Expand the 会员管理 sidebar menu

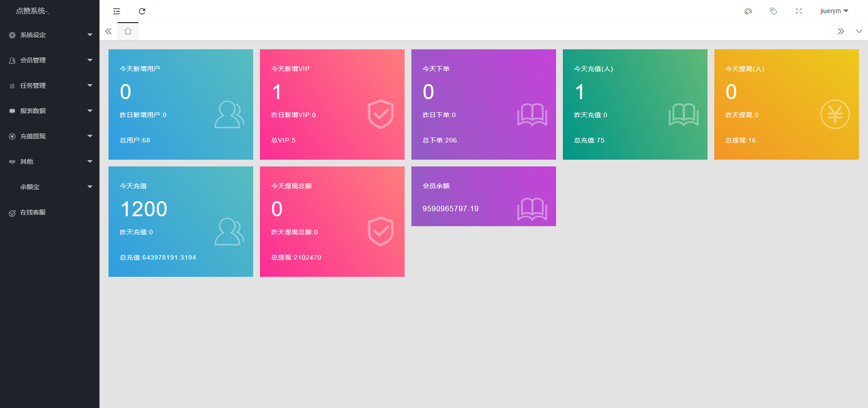click(x=50, y=60)
